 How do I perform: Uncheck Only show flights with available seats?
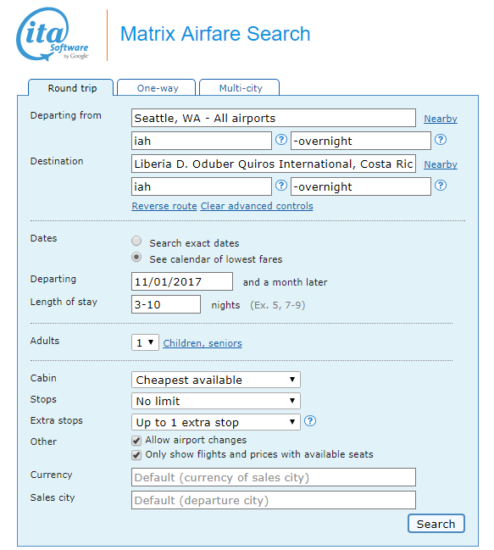click(136, 455)
